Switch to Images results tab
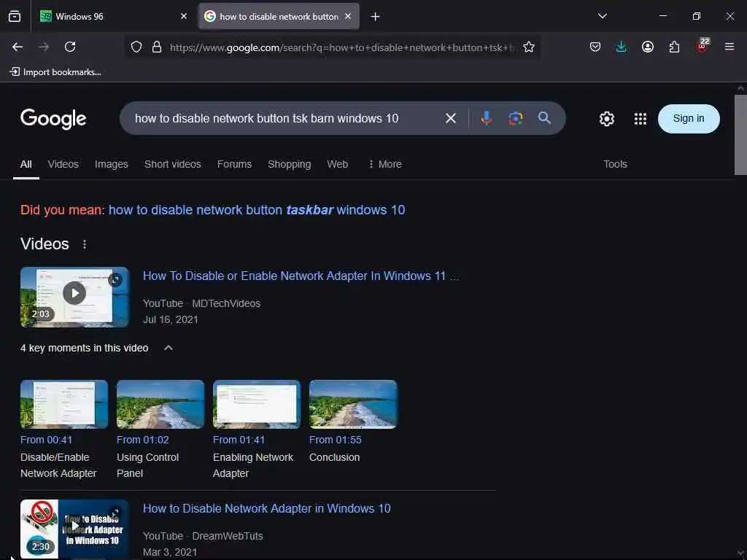This screenshot has height=560, width=747. [x=111, y=164]
